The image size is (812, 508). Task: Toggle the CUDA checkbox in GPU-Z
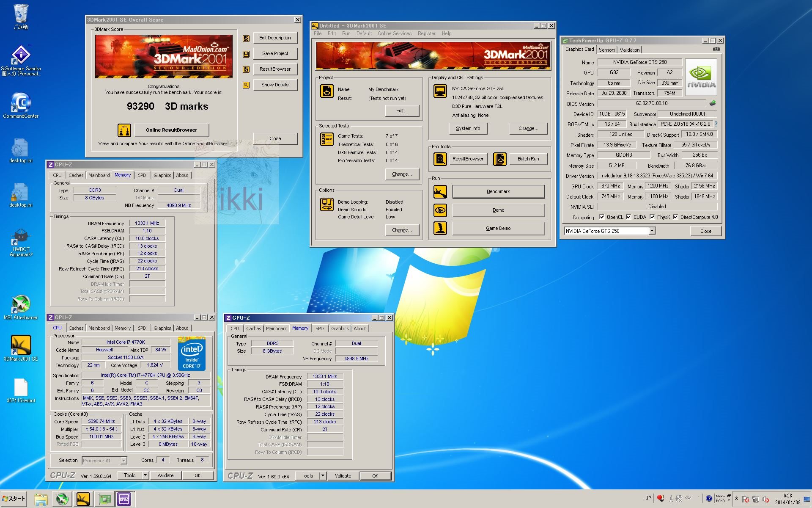628,217
